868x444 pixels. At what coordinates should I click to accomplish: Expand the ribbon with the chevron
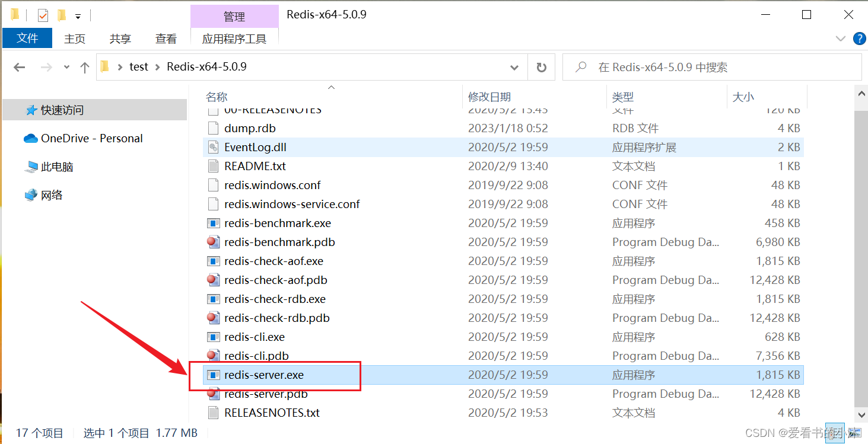point(841,39)
